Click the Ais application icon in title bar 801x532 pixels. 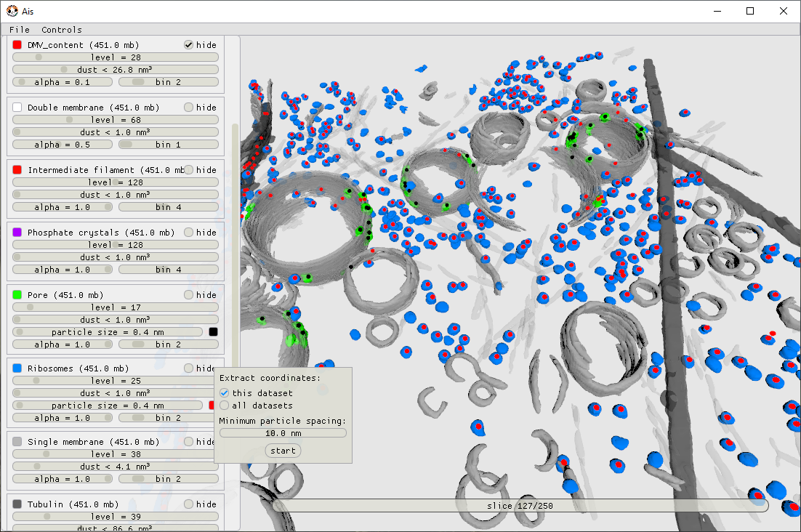(x=12, y=11)
